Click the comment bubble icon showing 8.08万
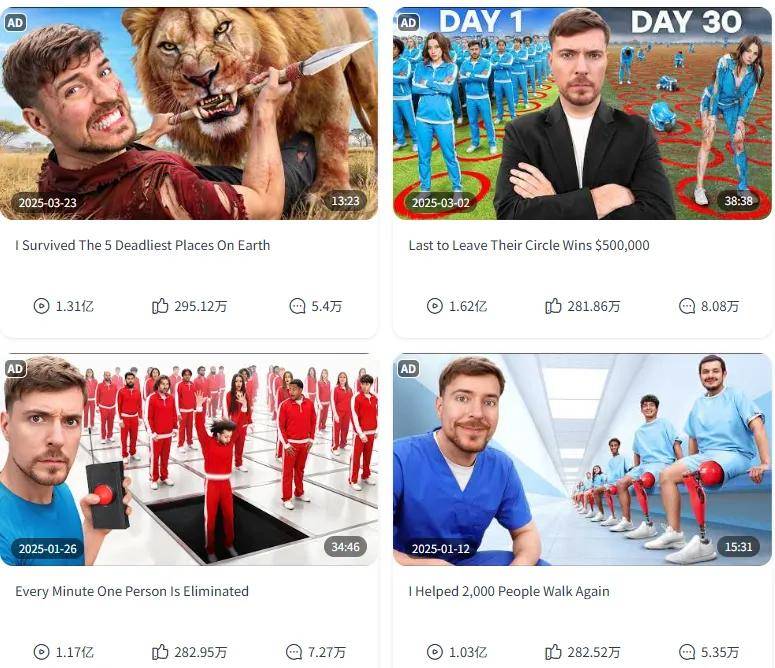 point(687,306)
